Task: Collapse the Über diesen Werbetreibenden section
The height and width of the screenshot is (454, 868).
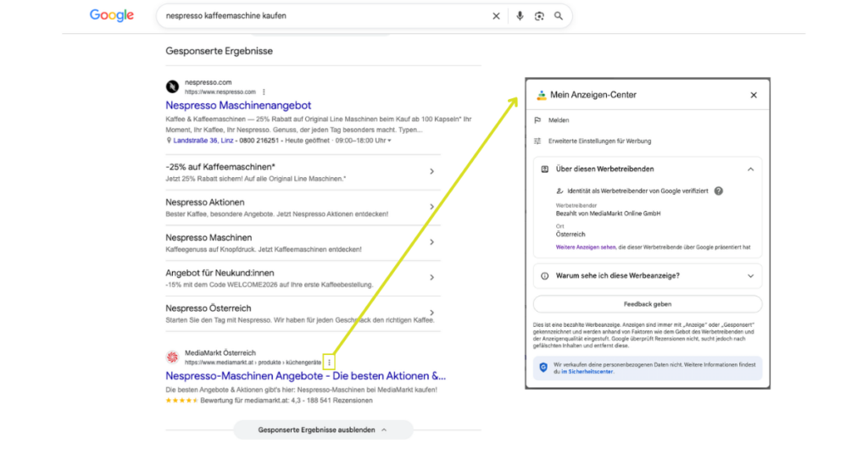Action: [x=751, y=169]
